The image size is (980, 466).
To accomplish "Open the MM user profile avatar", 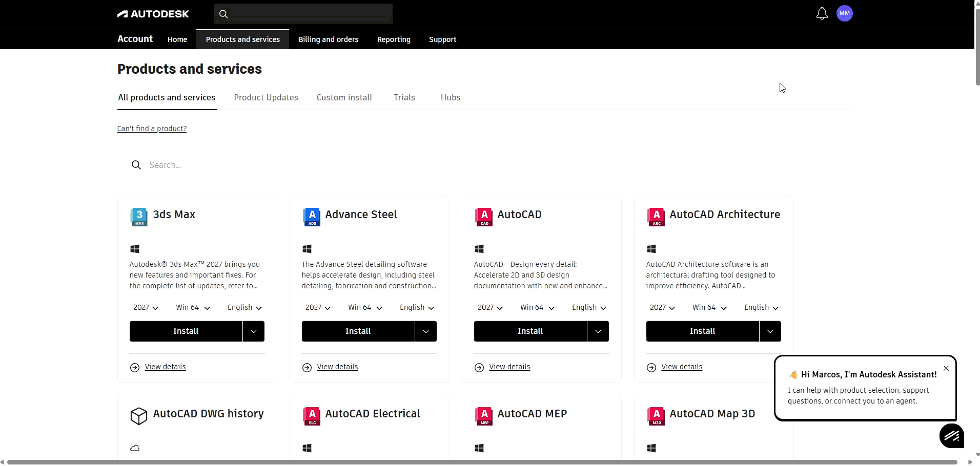I will click(x=844, y=14).
